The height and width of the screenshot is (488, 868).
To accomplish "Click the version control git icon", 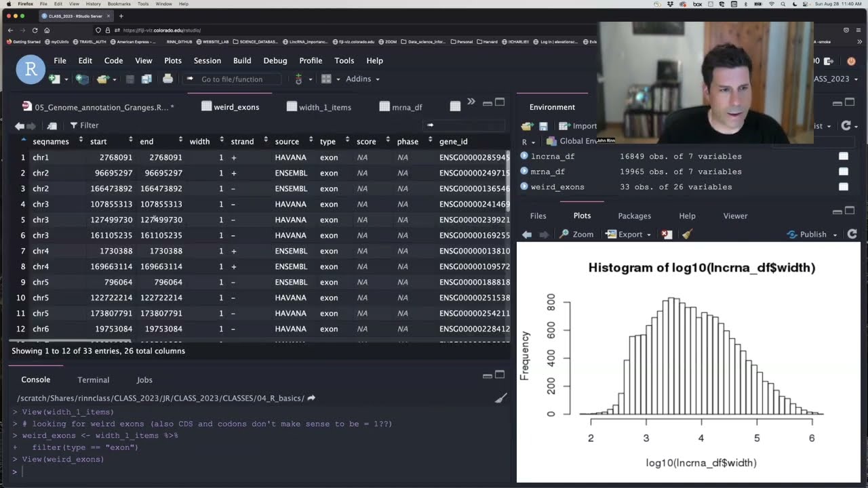I will [298, 79].
